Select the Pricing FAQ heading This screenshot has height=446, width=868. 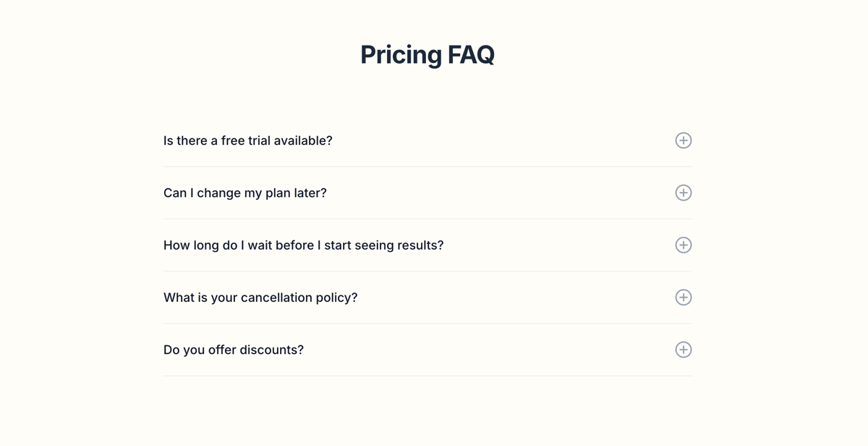427,54
